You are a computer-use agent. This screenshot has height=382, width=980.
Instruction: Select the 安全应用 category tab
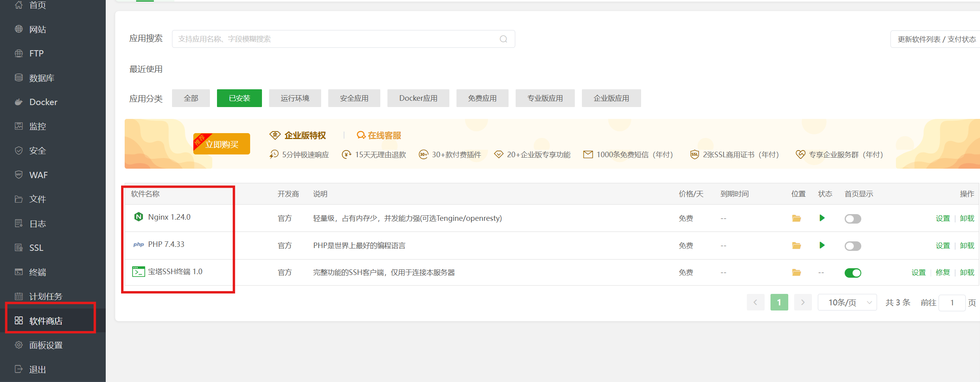(354, 98)
